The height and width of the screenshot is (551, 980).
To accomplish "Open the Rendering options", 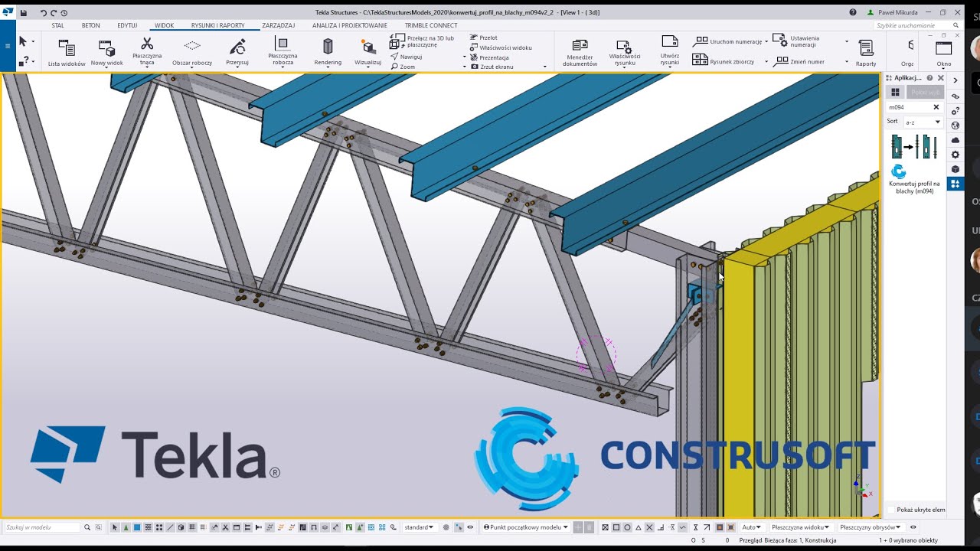I will click(328, 53).
